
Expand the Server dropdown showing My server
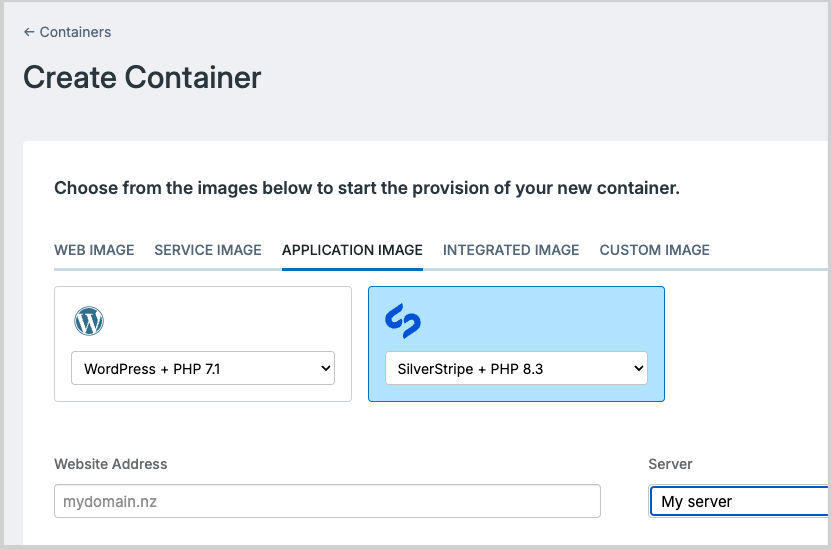point(740,501)
